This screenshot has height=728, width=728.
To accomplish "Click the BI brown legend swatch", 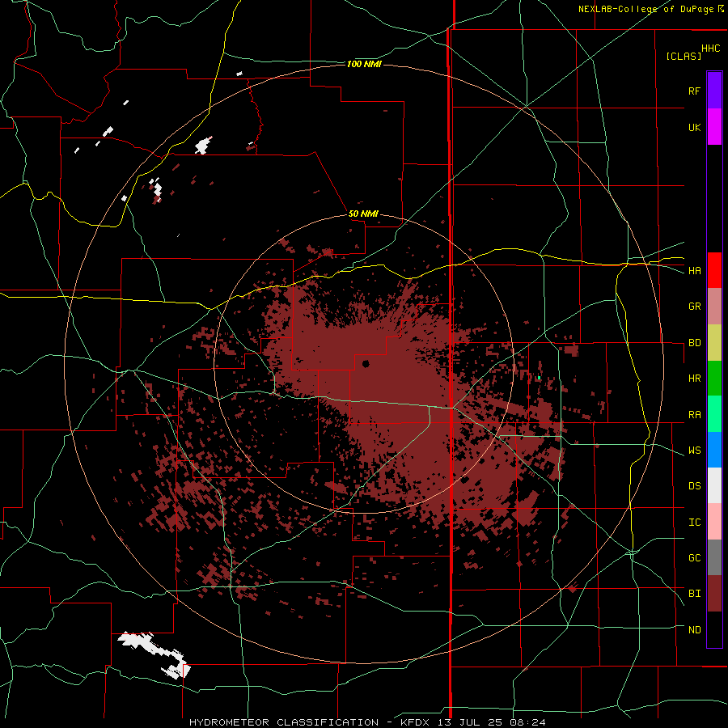I will click(x=714, y=594).
